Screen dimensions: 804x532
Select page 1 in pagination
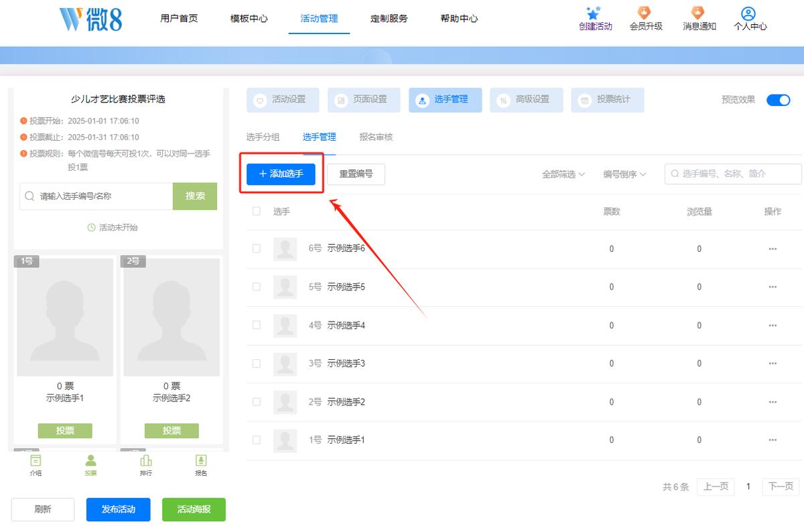tap(748, 487)
